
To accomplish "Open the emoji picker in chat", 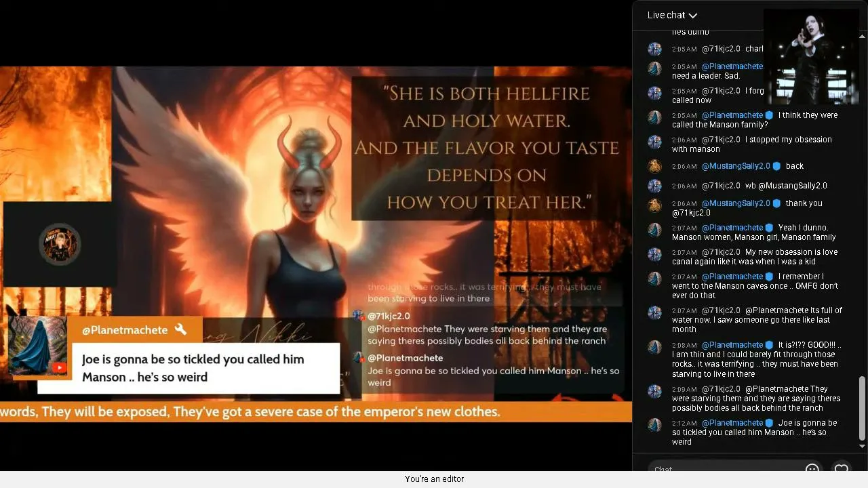I will [x=812, y=469].
